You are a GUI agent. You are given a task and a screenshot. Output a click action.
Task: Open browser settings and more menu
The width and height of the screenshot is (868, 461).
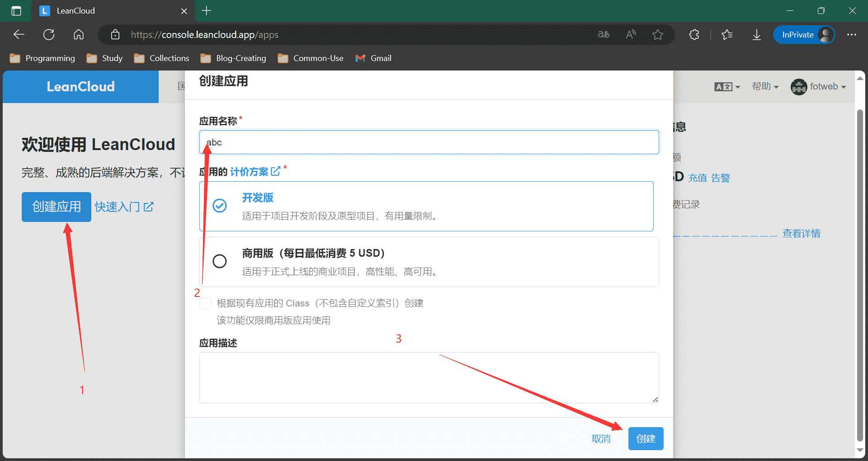[852, 34]
